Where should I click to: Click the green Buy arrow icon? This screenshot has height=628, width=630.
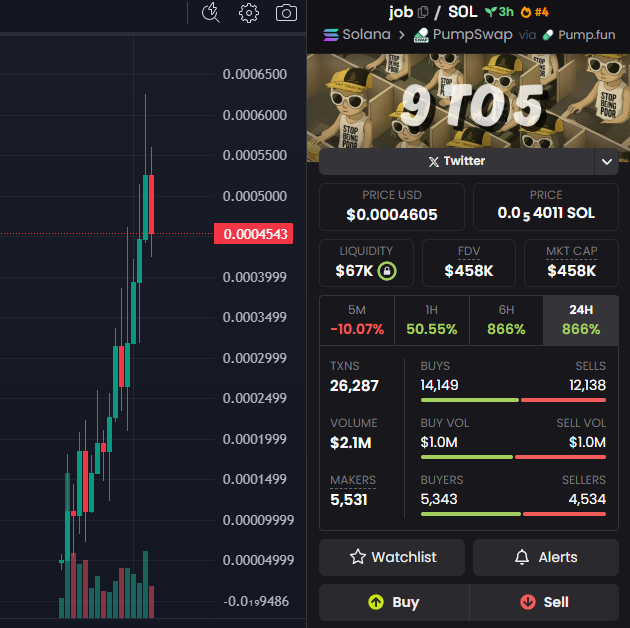tap(376, 602)
